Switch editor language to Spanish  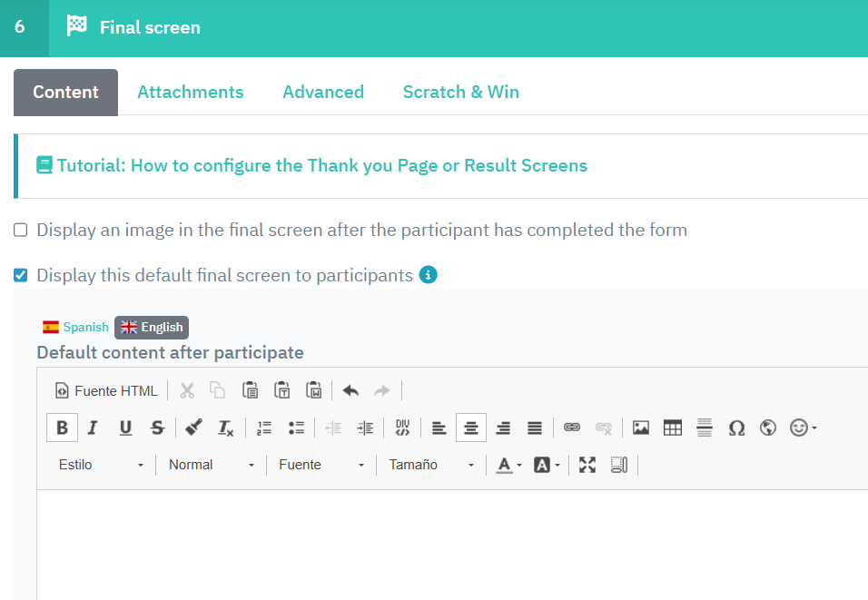(75, 328)
